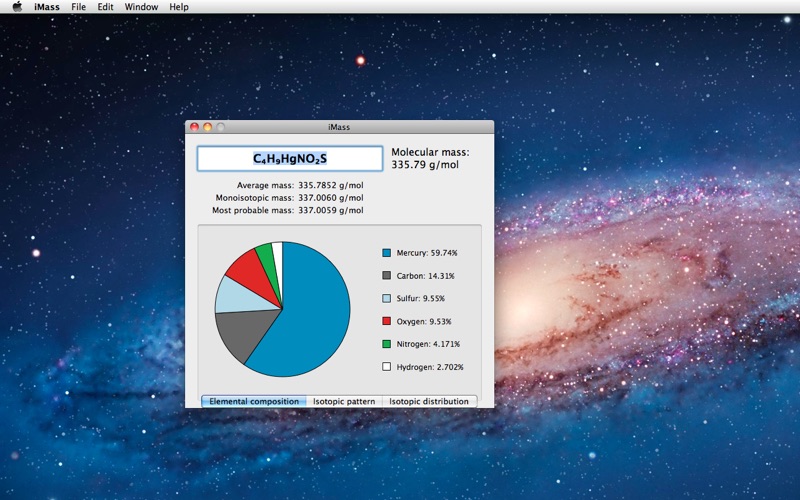Click the chemical formula input field

tap(289, 159)
